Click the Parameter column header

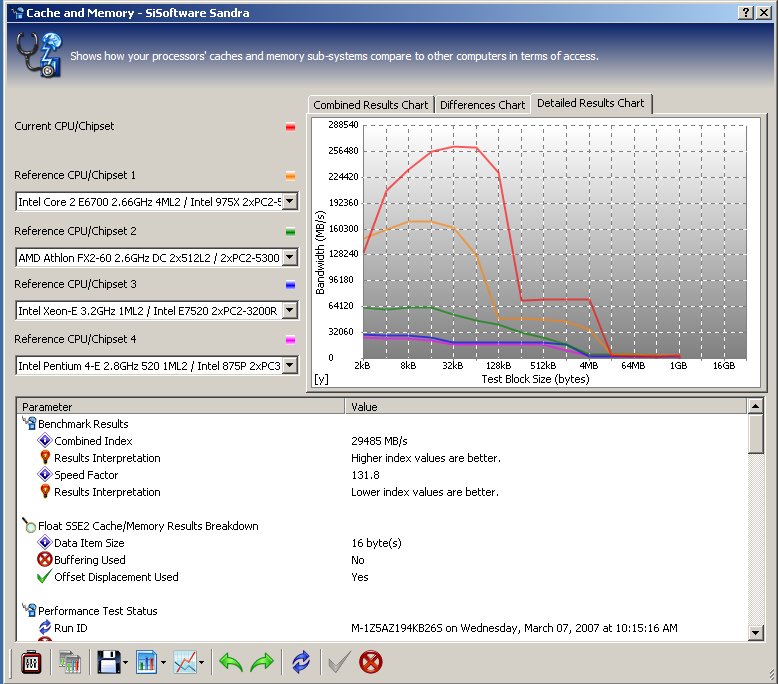181,407
